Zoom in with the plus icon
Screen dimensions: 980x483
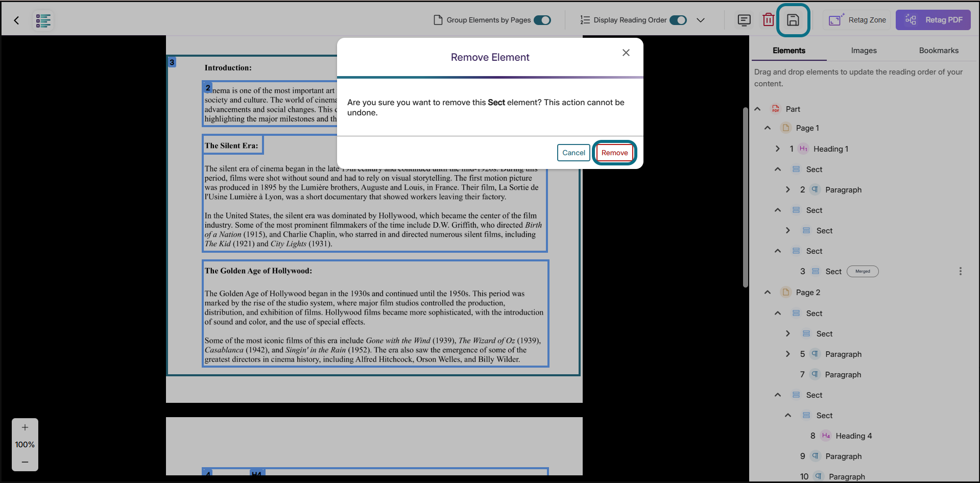[x=25, y=427]
